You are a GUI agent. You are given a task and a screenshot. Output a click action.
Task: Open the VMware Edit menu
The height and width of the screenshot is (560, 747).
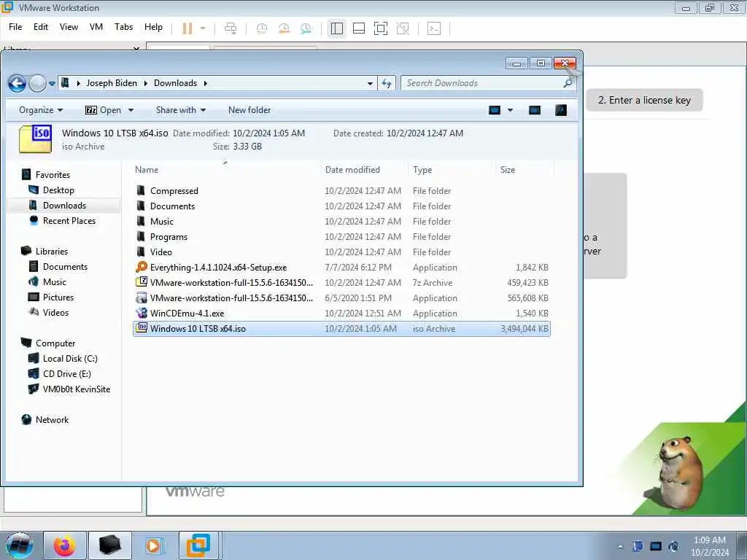41,27
